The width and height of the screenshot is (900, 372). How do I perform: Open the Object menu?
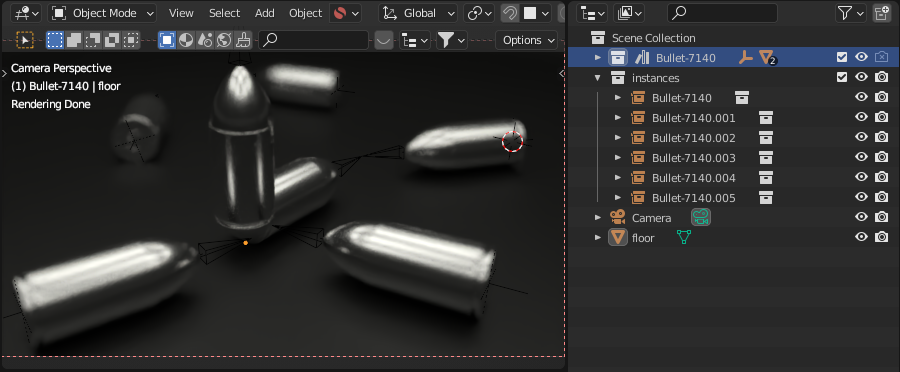coord(305,13)
